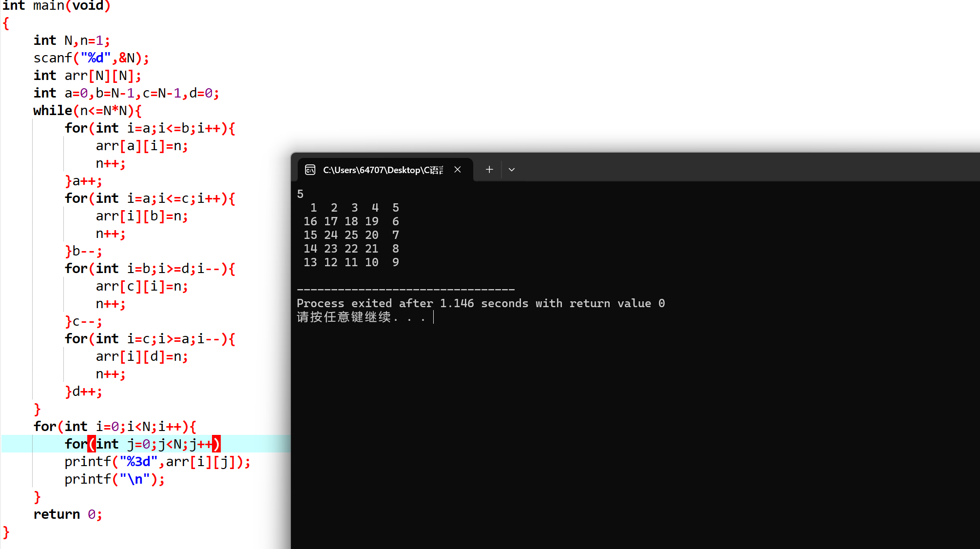Click the while(n<=N*N) line
980x549 pixels.
click(87, 111)
